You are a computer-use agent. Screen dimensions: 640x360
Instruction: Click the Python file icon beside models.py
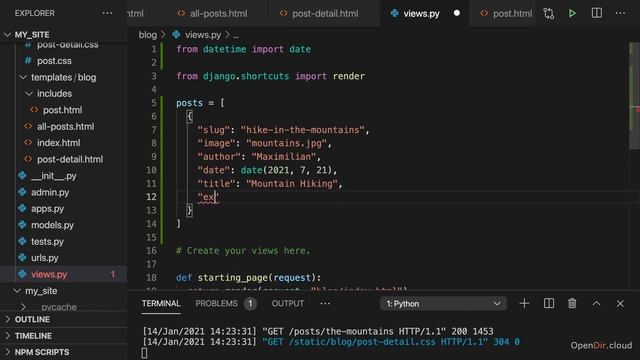[x=22, y=225]
